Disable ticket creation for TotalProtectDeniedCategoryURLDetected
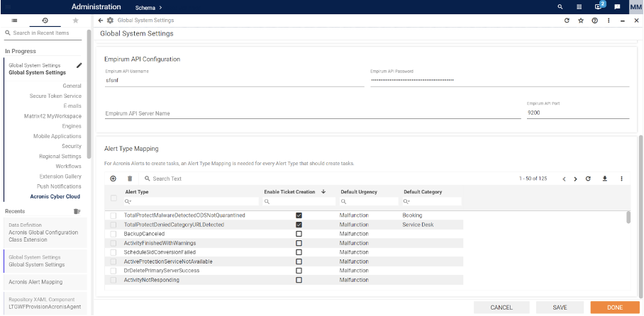 pyautogui.click(x=299, y=225)
